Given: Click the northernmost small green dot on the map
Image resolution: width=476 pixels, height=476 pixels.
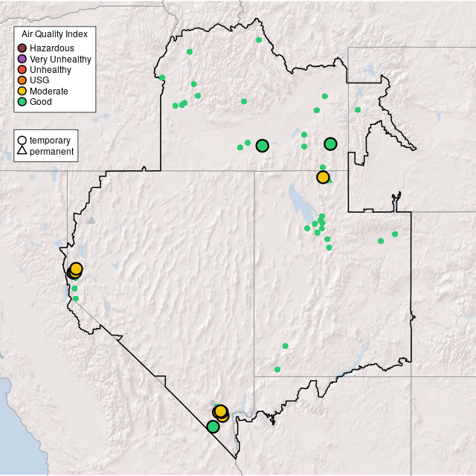Looking at the screenshot, I should point(259,39).
